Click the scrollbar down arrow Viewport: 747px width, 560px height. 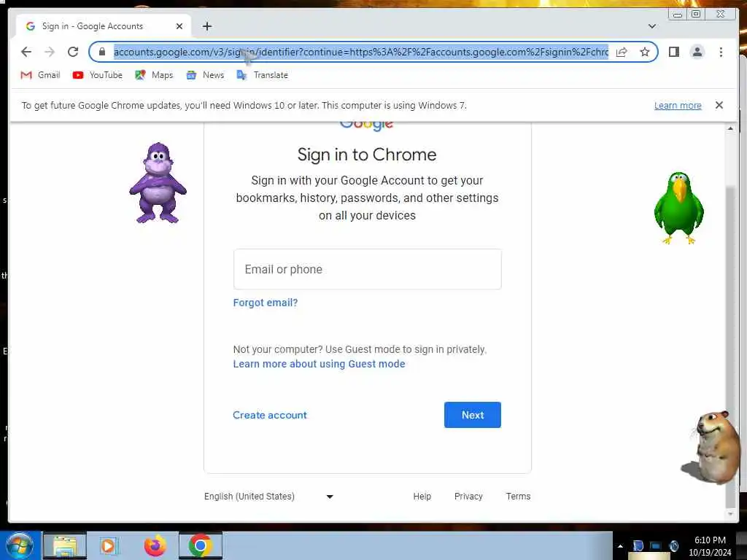(x=730, y=514)
